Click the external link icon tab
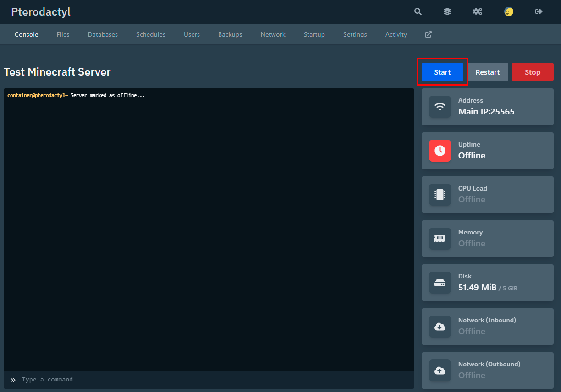This screenshot has width=561, height=392. pos(429,34)
